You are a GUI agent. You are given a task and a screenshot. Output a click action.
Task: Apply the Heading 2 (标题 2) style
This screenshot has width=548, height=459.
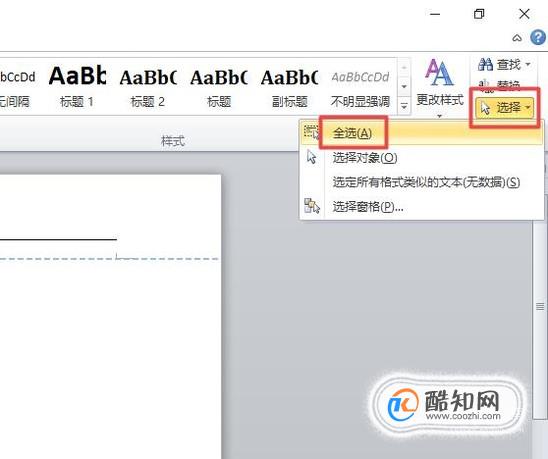click(x=147, y=86)
